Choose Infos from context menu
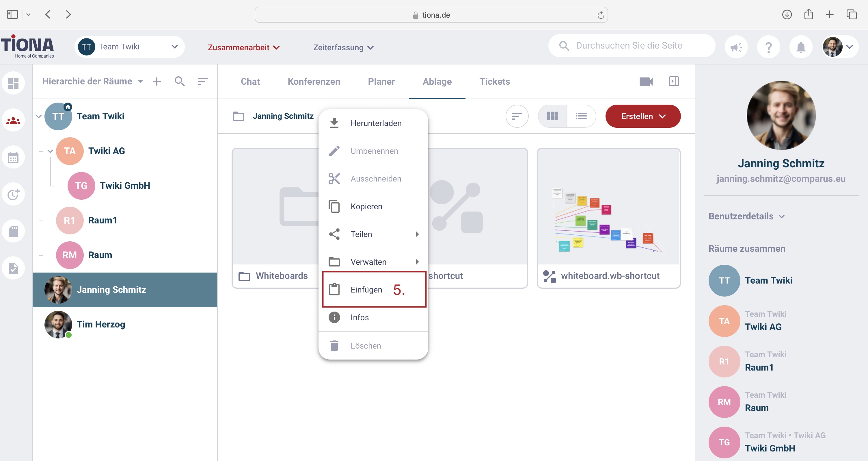This screenshot has width=868, height=461. point(373,317)
